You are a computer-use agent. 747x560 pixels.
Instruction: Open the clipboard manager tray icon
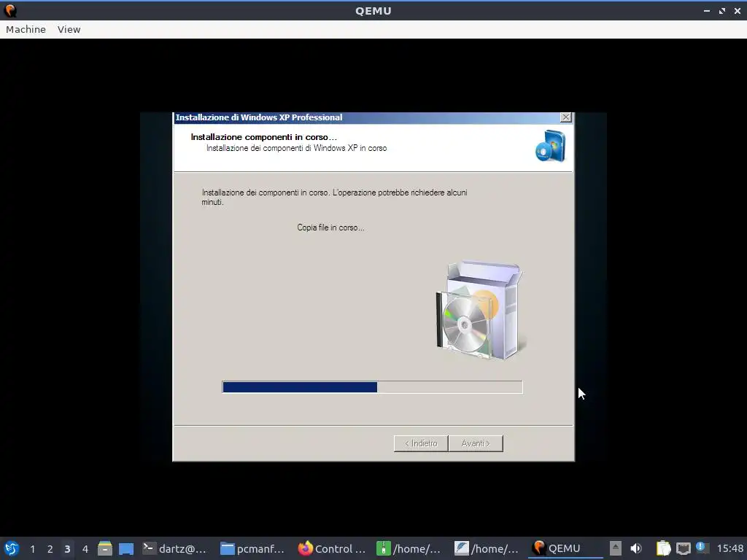[663, 548]
